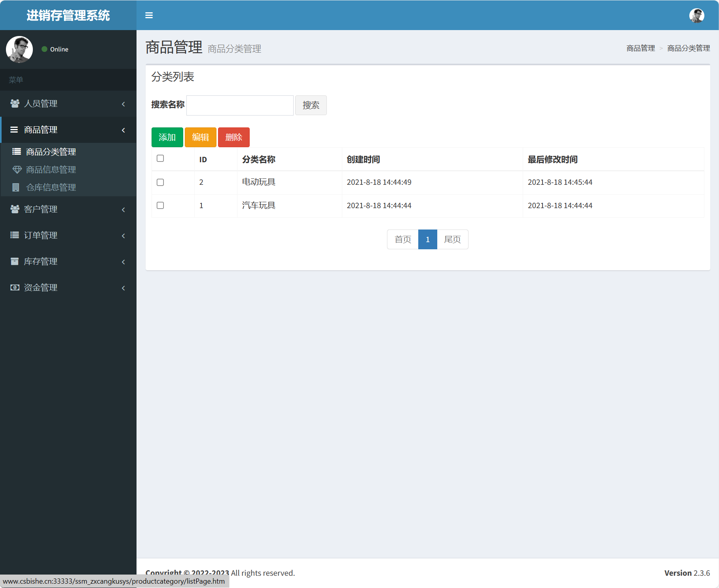Check the checkbox for 汽车玩具 row
719x588 pixels.
160,205
